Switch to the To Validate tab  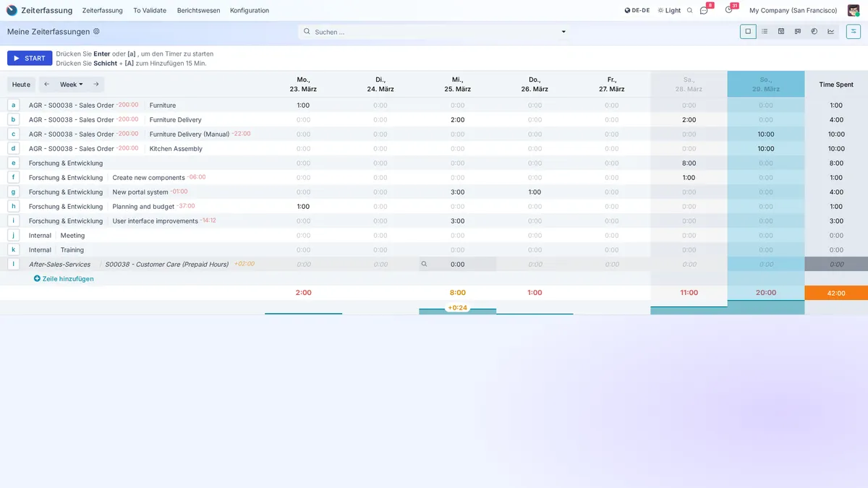[x=150, y=10]
